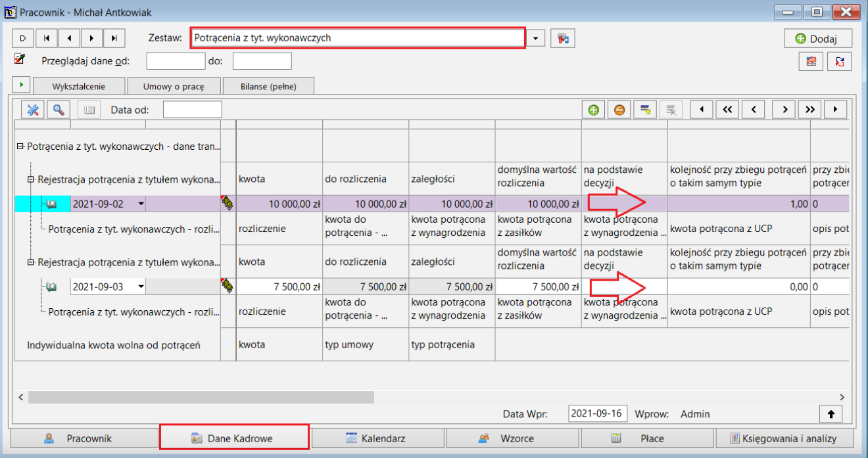Image resolution: width=868 pixels, height=458 pixels.
Task: Collapse the second Rejestracja potrącenia z tytułem node
Action: [31, 262]
